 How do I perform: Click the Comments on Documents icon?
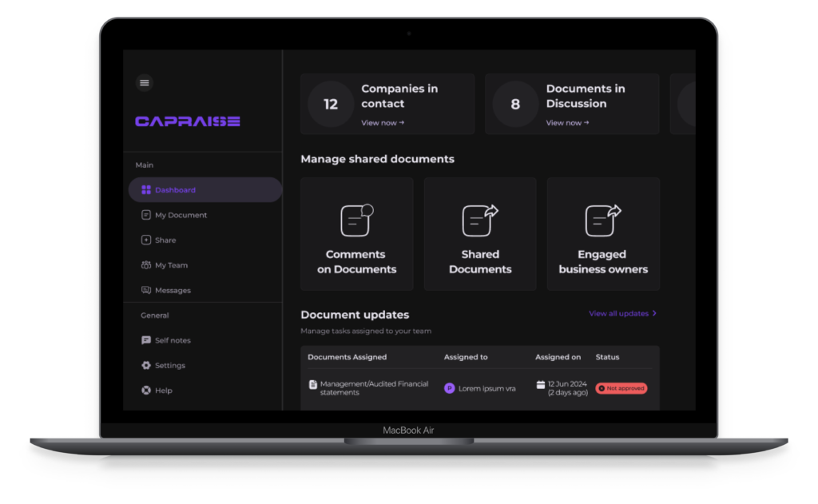click(x=357, y=220)
